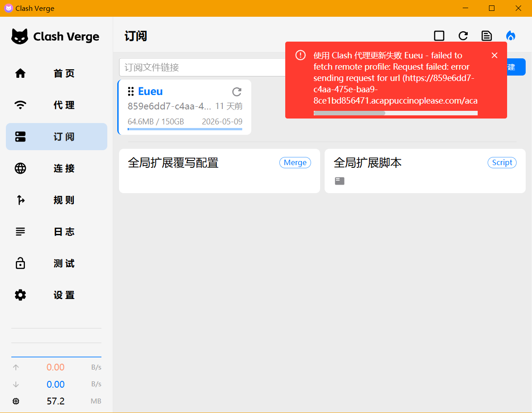The image size is (532, 413).
Task: Click the Clash Verge cat logo
Action: [19, 37]
